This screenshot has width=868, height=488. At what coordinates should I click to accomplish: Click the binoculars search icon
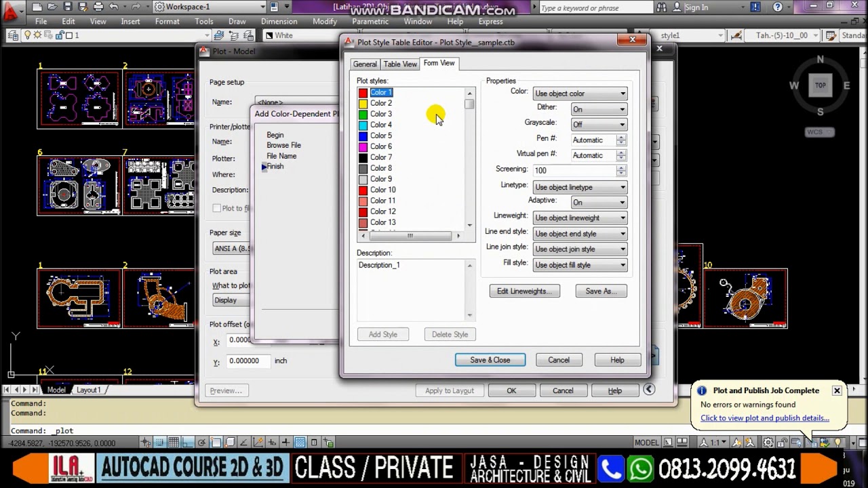pos(662,7)
